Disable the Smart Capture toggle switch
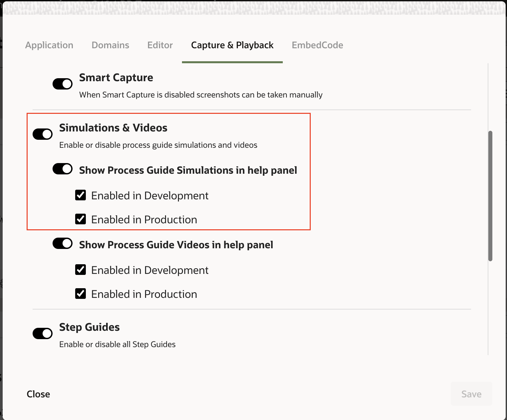The width and height of the screenshot is (507, 420). pyautogui.click(x=63, y=84)
